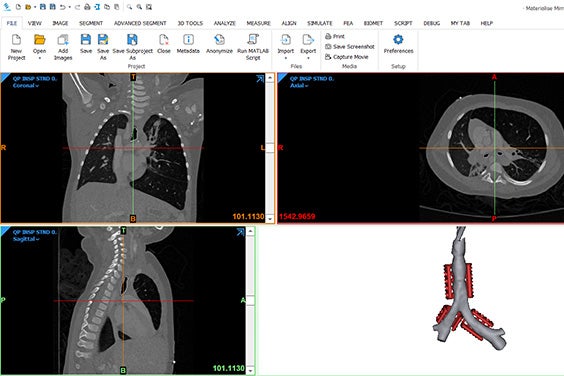Open the ALIGN tab
Image resolution: width=564 pixels, height=376 pixels.
[289, 23]
